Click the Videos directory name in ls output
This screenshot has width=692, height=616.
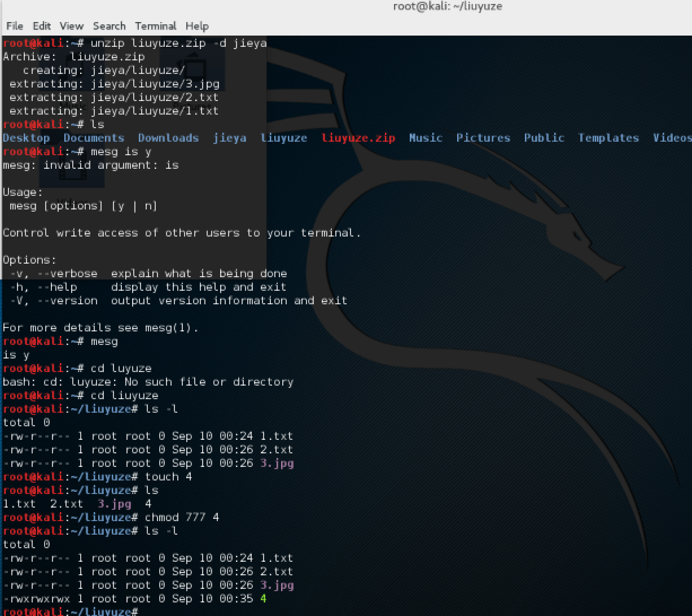tap(672, 138)
